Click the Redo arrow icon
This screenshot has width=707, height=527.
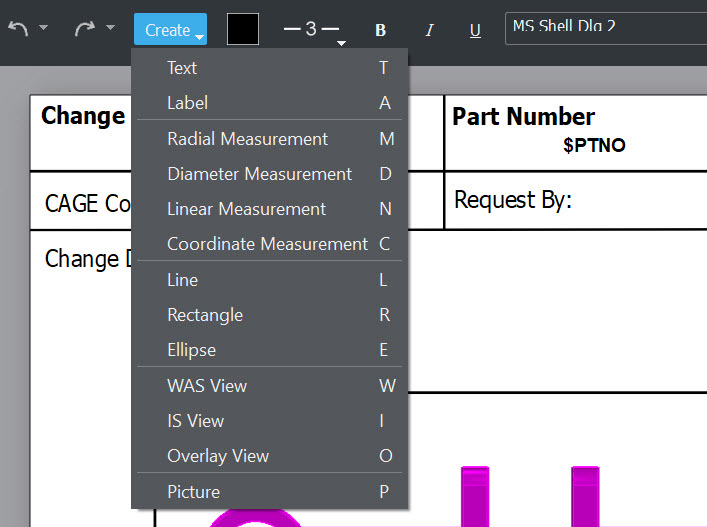(x=85, y=29)
